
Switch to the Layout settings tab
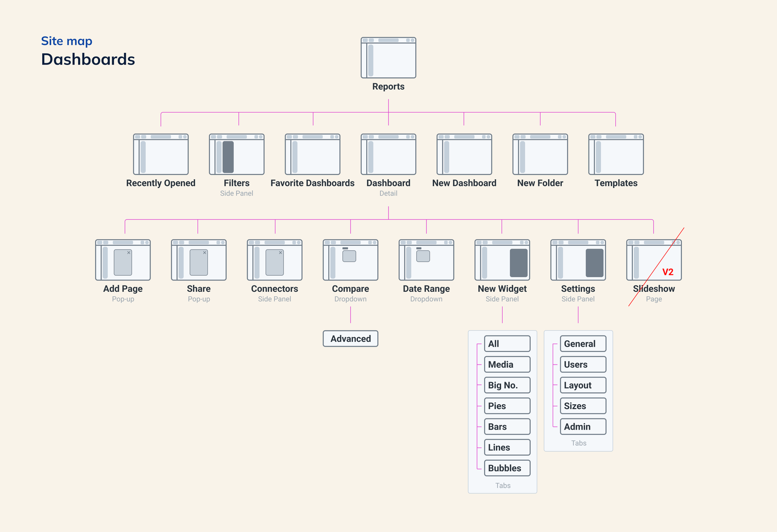coord(583,385)
